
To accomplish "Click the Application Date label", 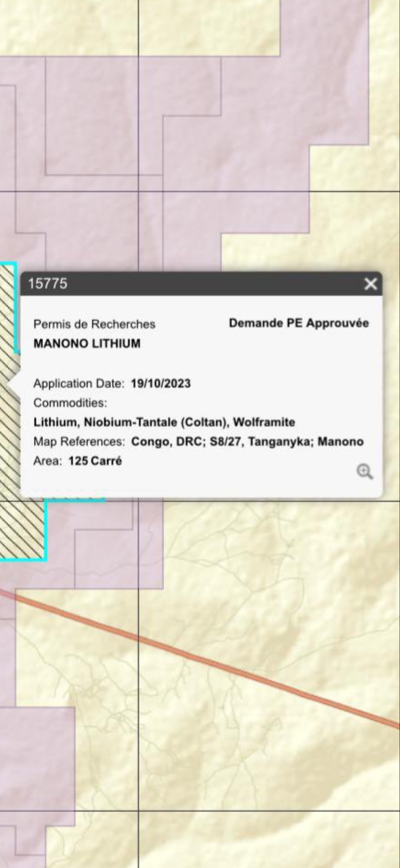I will (79, 384).
